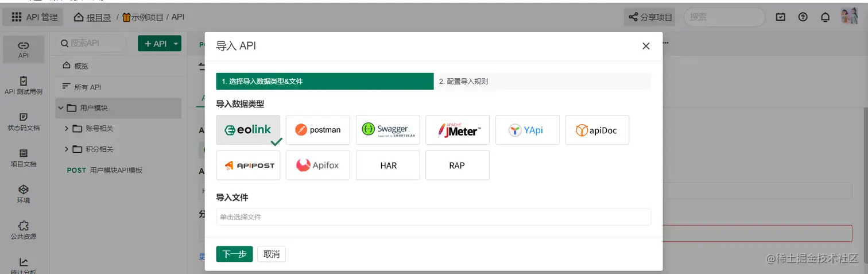Click the 账号相关 folder name
Image resolution: width=868 pixels, height=274 pixels.
[x=99, y=129]
